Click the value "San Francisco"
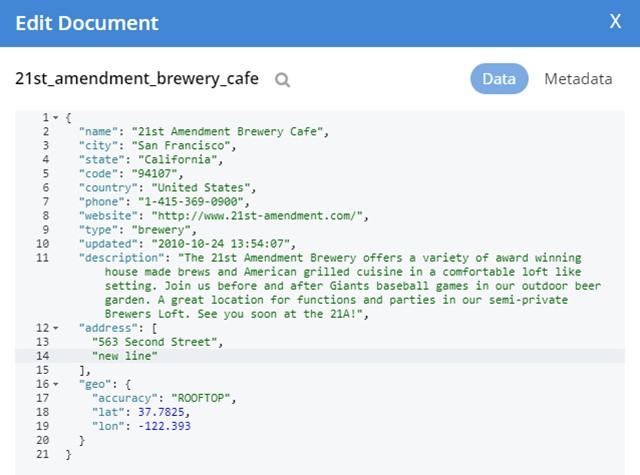The width and height of the screenshot is (640, 475). pyautogui.click(x=181, y=146)
